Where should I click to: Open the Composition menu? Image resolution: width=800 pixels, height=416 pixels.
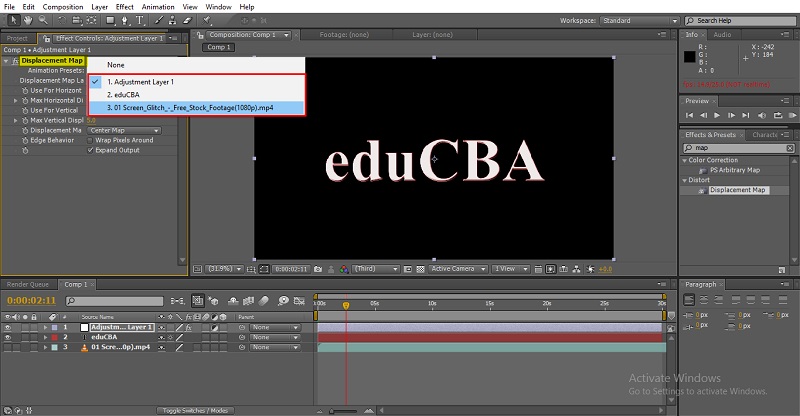63,7
